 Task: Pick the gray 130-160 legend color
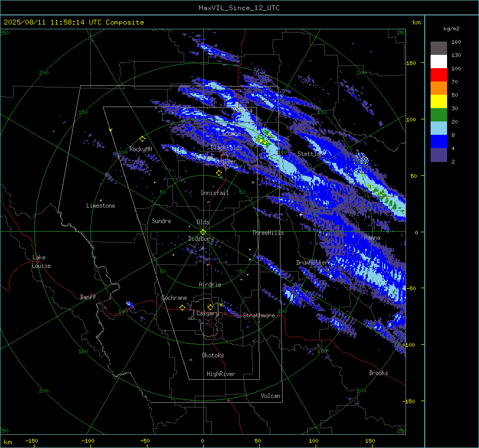point(439,48)
